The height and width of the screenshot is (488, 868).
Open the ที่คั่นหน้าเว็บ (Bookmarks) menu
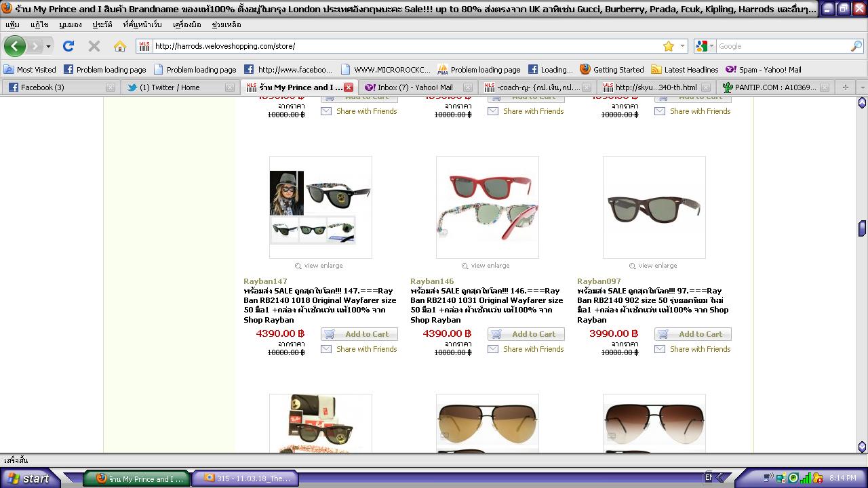click(x=142, y=24)
